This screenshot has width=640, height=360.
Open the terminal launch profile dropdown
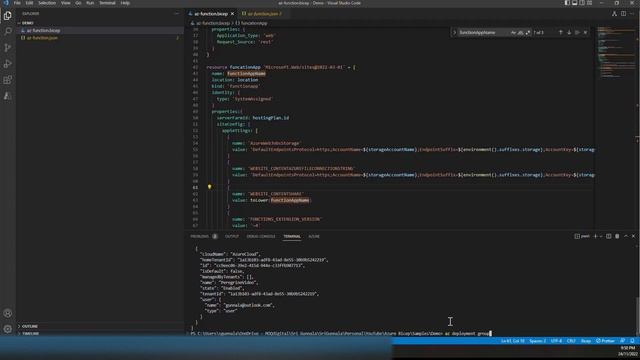click(x=601, y=236)
